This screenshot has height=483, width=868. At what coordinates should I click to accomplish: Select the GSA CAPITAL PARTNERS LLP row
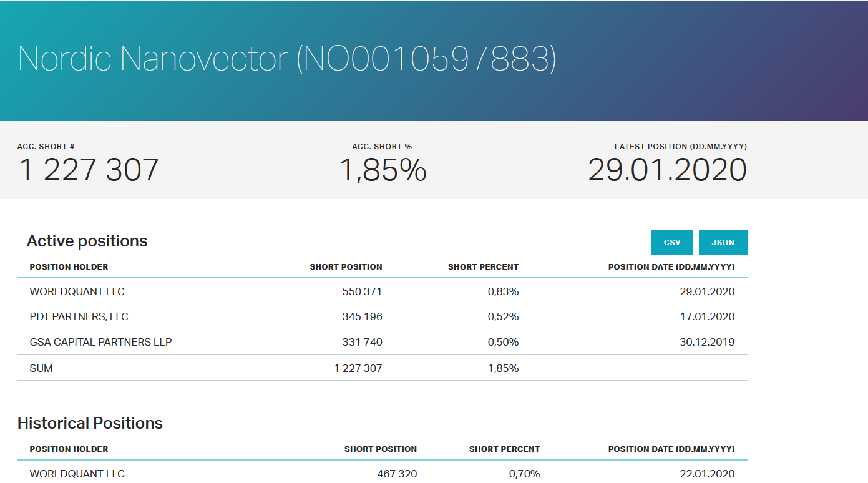(383, 342)
